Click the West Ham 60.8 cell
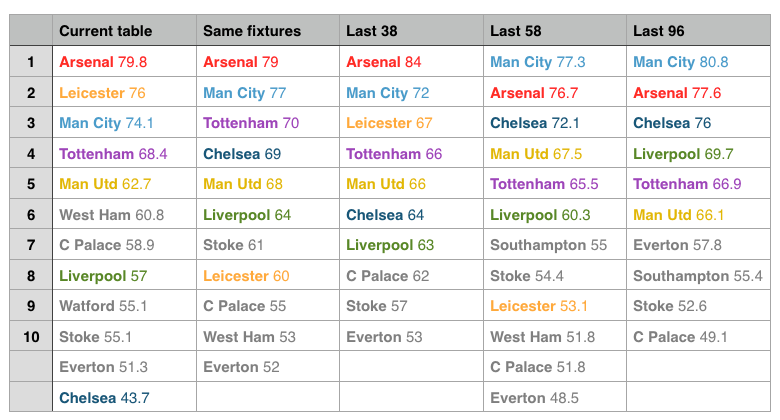This screenshot has width=780, height=420. (124, 214)
